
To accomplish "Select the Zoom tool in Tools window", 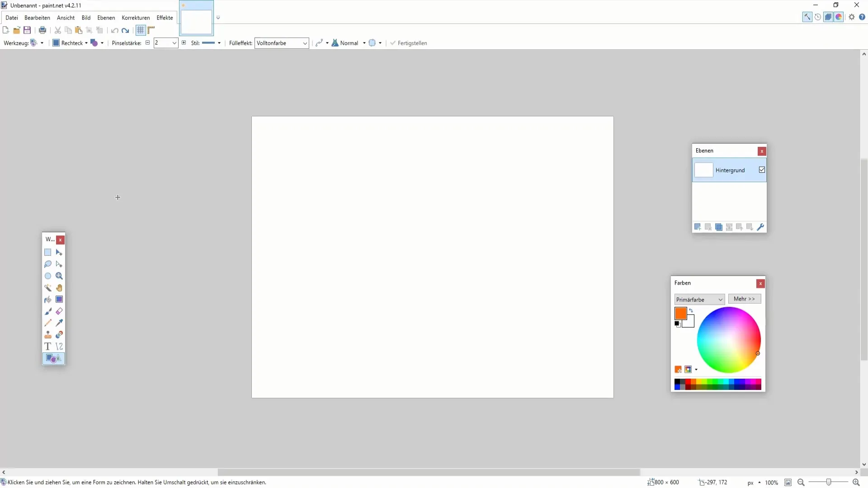I will coord(59,276).
